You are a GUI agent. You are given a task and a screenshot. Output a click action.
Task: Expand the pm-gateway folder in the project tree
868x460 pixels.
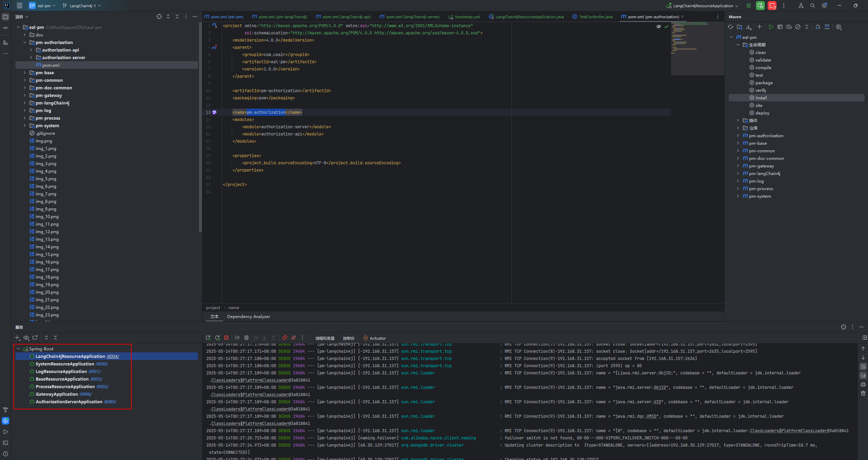pyautogui.click(x=25, y=96)
